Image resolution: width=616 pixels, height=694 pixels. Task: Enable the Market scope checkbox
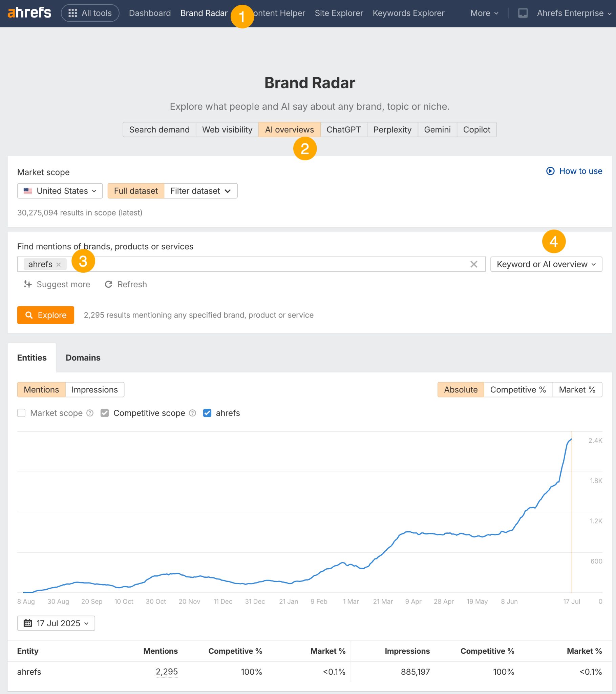[x=21, y=413]
